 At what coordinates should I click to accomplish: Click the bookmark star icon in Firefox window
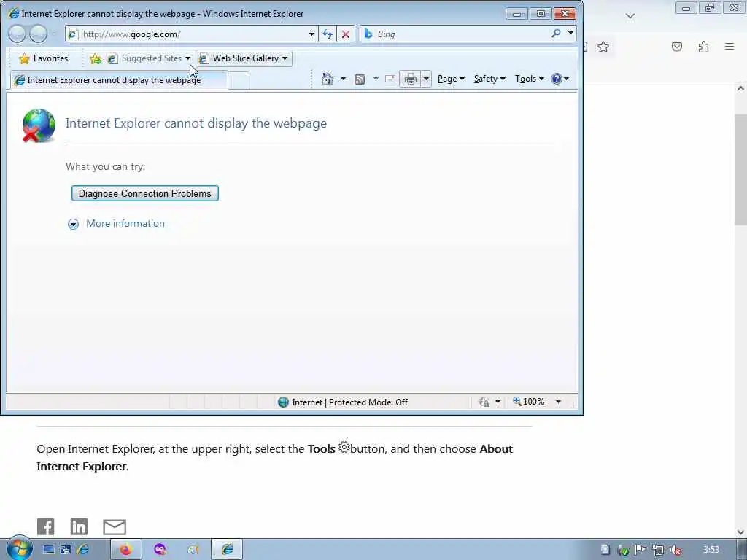coord(603,47)
